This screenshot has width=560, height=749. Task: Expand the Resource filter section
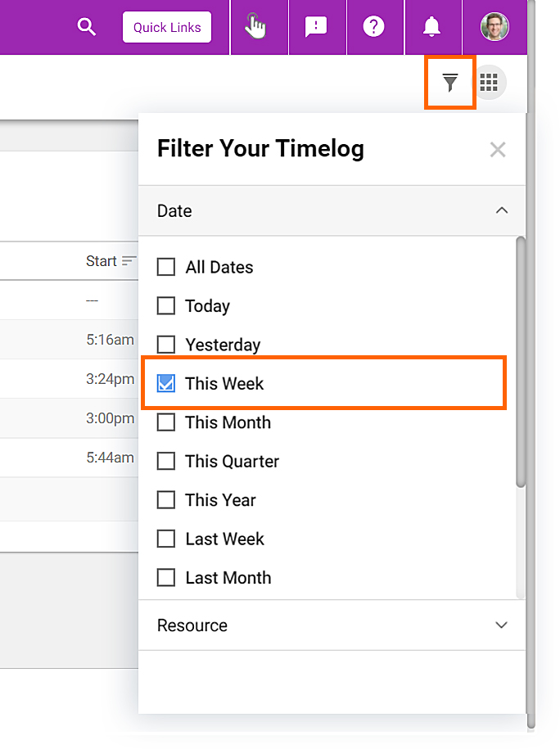pos(501,625)
